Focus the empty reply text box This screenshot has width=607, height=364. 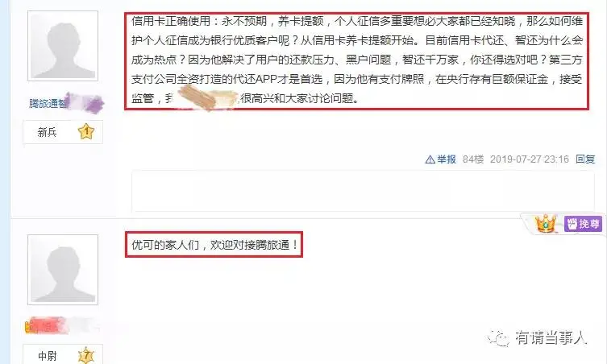pyautogui.click(x=363, y=191)
